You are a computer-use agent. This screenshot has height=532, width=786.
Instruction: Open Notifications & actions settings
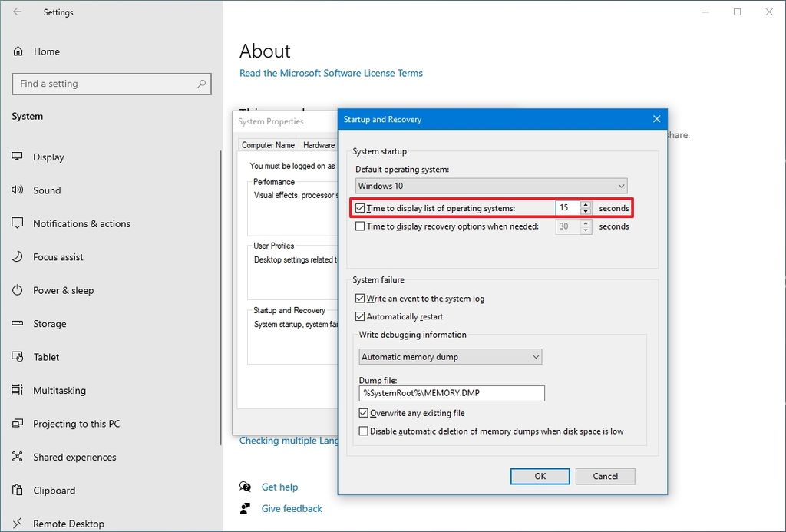pyautogui.click(x=84, y=223)
